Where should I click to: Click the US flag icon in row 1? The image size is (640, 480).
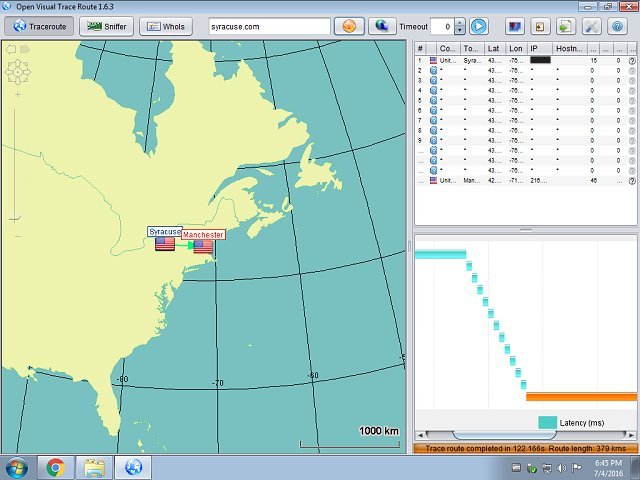tap(433, 60)
